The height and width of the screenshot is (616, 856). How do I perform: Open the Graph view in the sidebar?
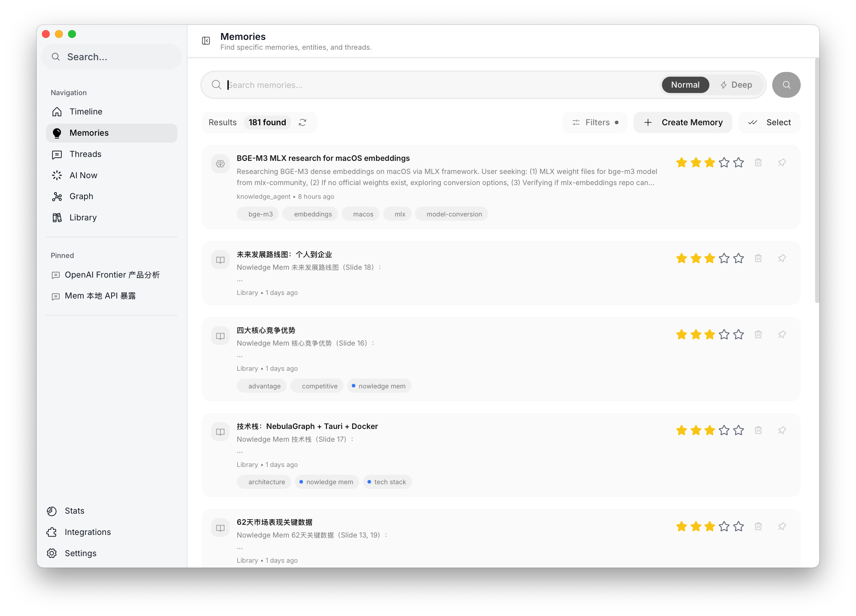click(x=81, y=197)
